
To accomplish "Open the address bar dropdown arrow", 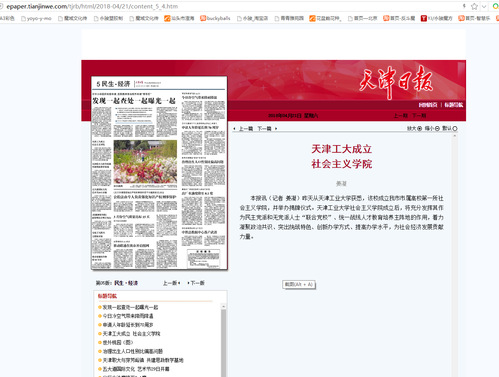I will 484,6.
